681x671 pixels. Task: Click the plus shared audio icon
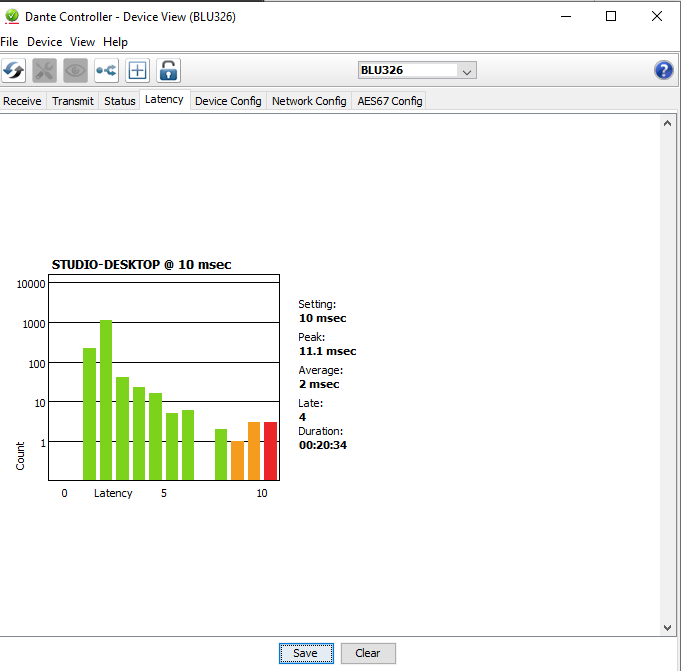(x=137, y=70)
